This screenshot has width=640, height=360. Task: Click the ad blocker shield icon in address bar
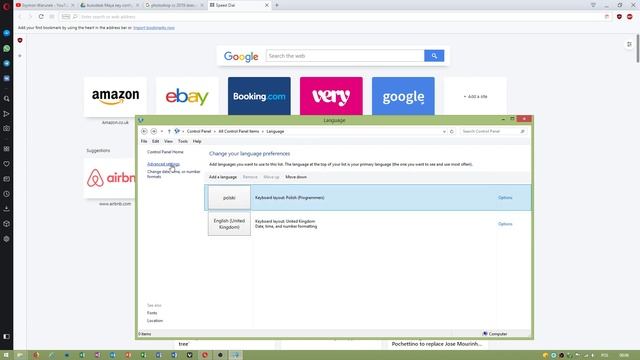tap(619, 17)
